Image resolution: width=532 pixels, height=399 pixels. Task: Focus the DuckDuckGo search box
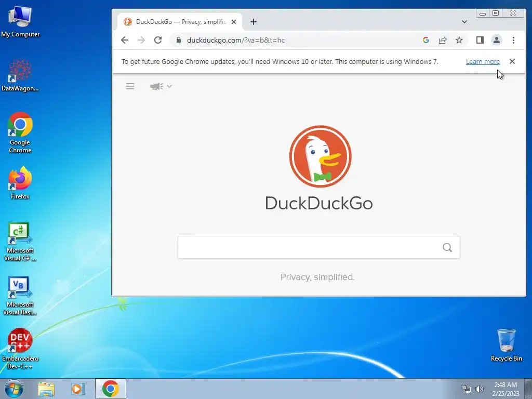[x=319, y=247]
